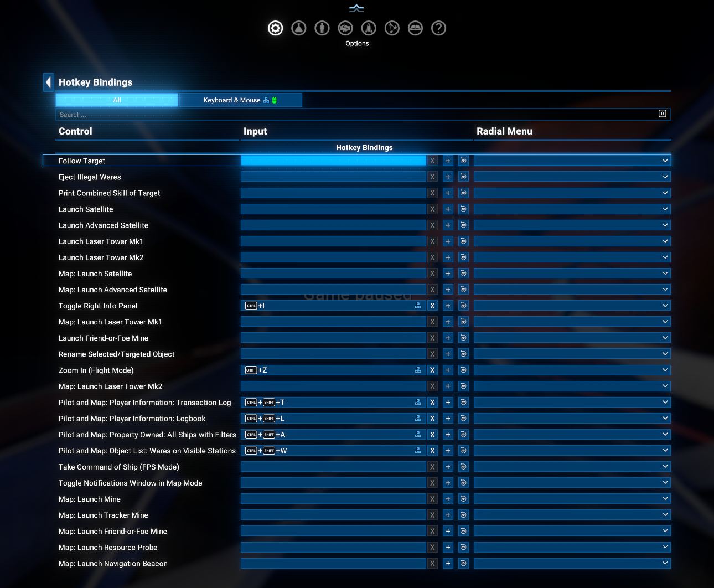Add a binding for Launch Satellite

(x=448, y=209)
